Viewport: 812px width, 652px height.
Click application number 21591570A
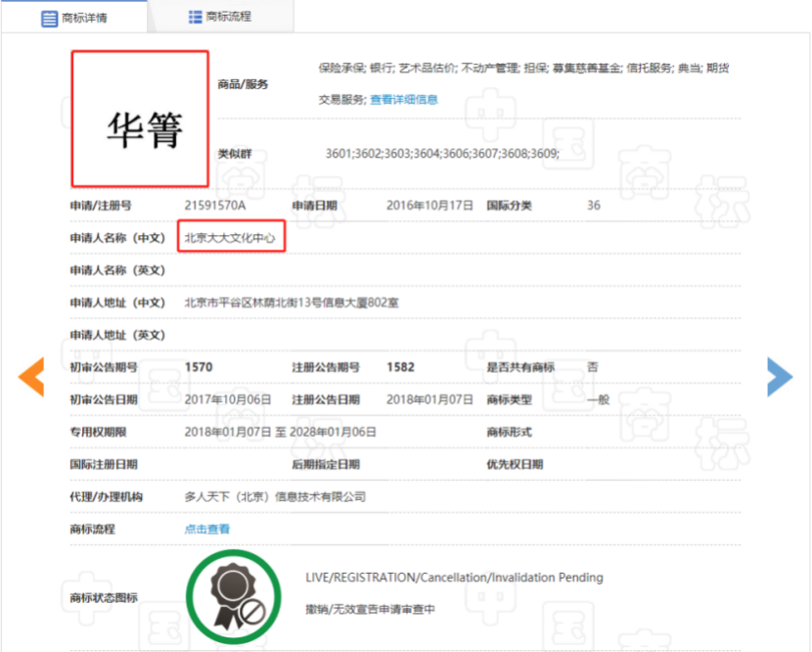(x=215, y=206)
